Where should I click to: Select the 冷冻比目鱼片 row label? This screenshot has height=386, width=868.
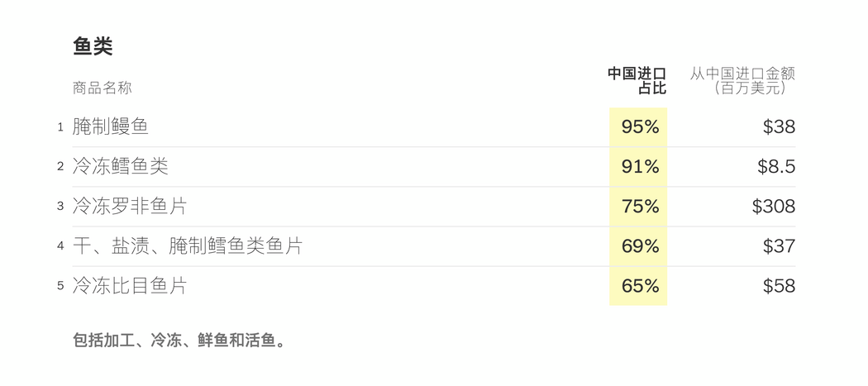(x=130, y=286)
